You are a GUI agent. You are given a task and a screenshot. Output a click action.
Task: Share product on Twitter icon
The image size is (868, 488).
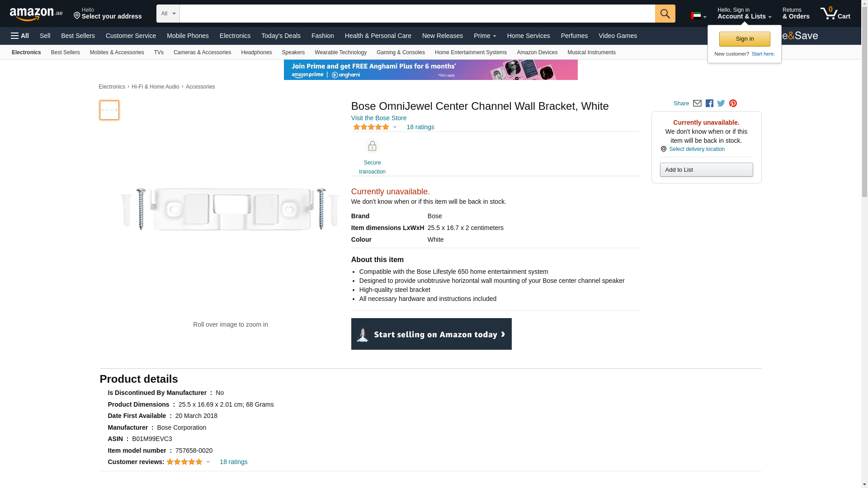tap(721, 103)
